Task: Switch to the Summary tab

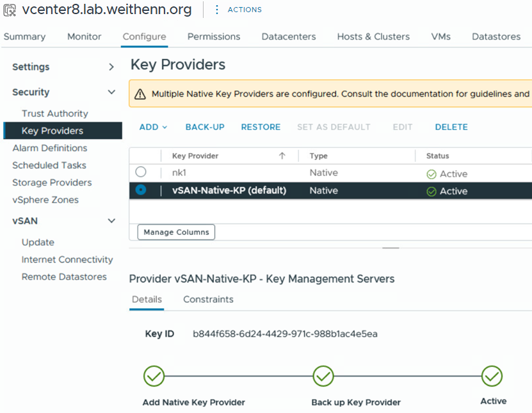Action: click(24, 36)
